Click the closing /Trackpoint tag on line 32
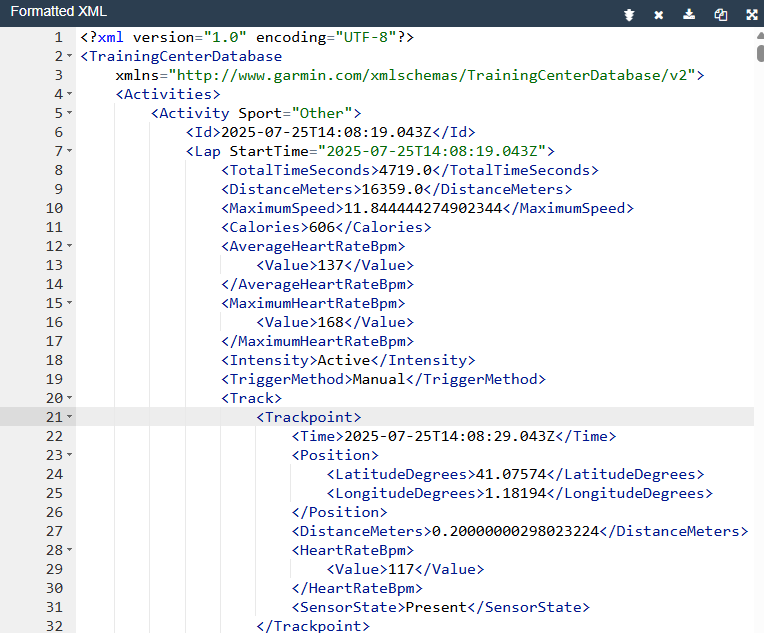Image resolution: width=764 pixels, height=633 pixels. click(313, 625)
